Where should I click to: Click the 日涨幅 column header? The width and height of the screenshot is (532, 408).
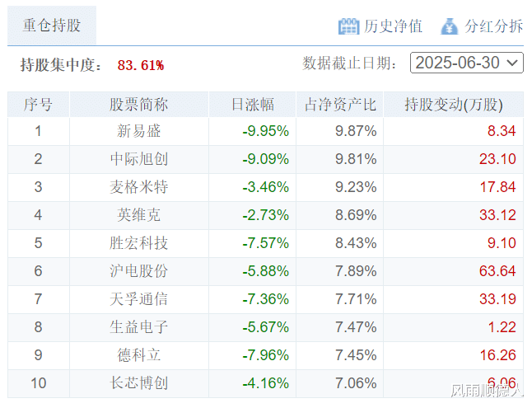[x=253, y=105]
